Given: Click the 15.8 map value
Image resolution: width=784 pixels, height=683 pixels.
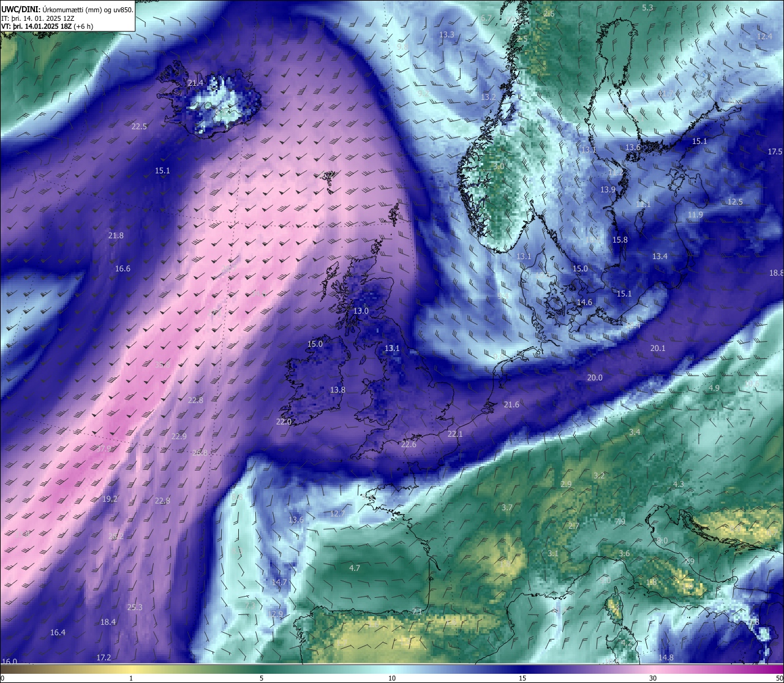Looking at the screenshot, I should (x=620, y=240).
